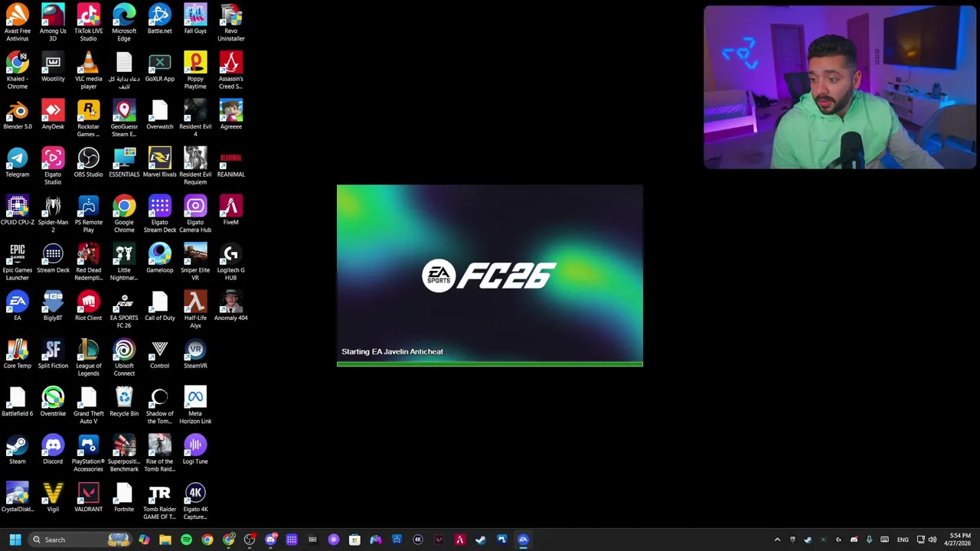
Task: Open the Logitech G HUB shortcut
Action: pyautogui.click(x=230, y=262)
